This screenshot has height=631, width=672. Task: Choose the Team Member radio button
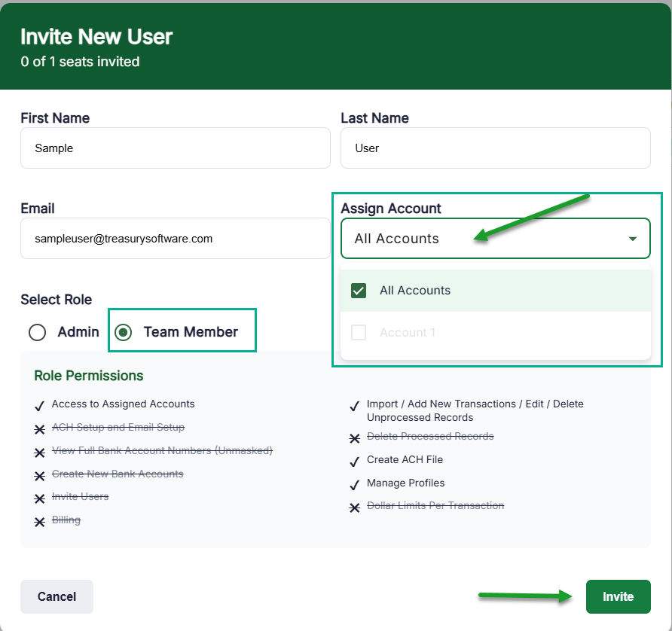click(123, 332)
